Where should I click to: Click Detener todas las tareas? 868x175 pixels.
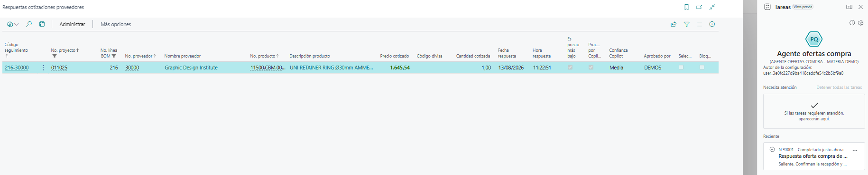coord(839,87)
